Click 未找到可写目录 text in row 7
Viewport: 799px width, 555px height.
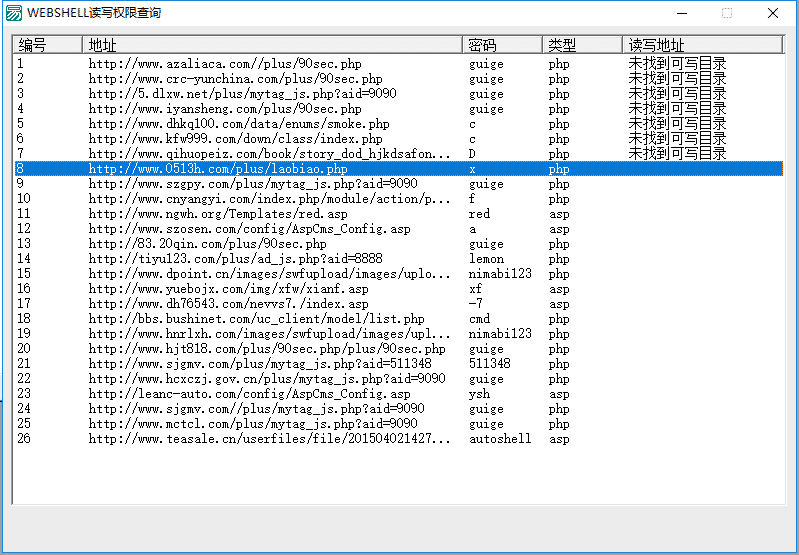click(677, 154)
